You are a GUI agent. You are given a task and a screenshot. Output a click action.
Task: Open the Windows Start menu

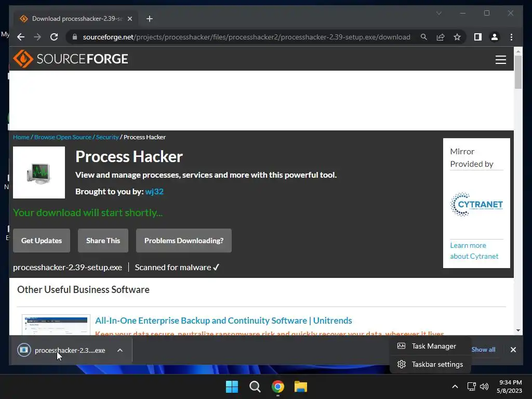point(232,387)
